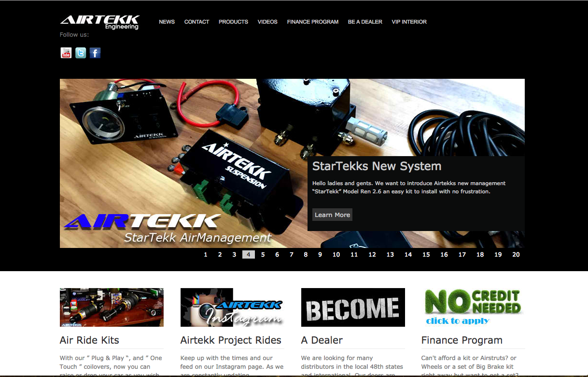This screenshot has height=377, width=588.
Task: Click the 'Follow us:' text
Action: [x=74, y=35]
